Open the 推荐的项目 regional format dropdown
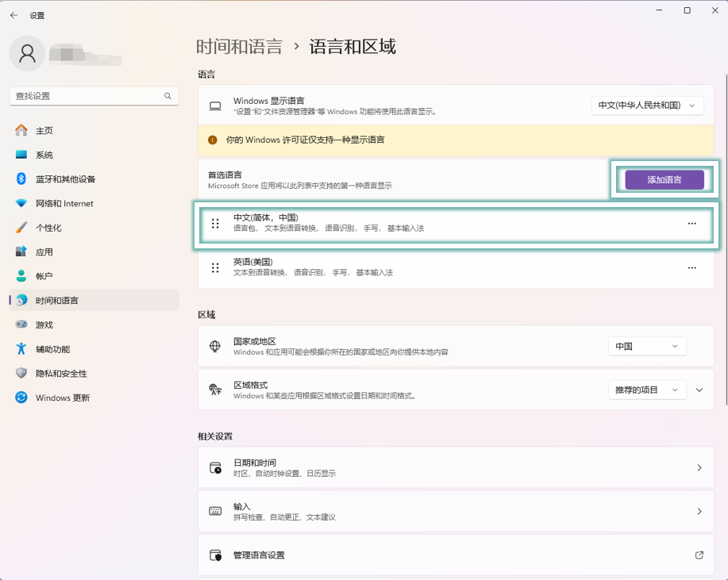This screenshot has width=728, height=580. pos(647,390)
